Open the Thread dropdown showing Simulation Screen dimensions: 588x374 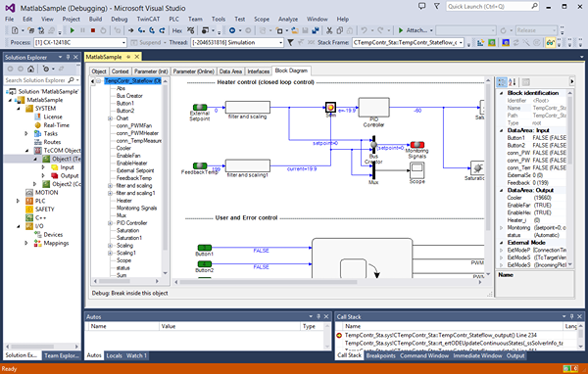point(280,43)
